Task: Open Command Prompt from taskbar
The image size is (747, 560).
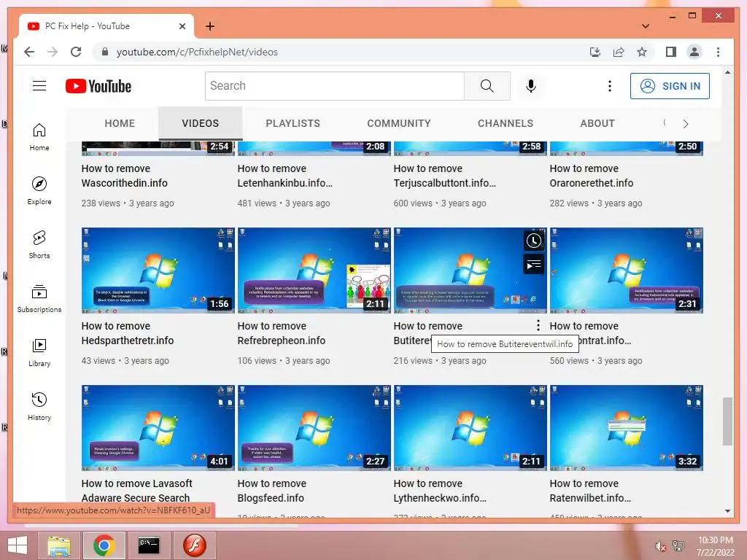Action: (x=149, y=545)
